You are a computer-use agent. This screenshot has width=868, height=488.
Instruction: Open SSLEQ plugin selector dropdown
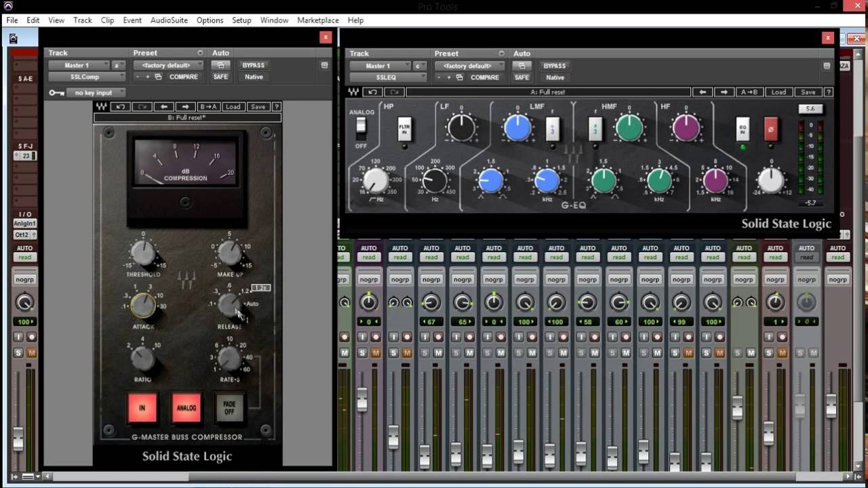[x=388, y=78]
